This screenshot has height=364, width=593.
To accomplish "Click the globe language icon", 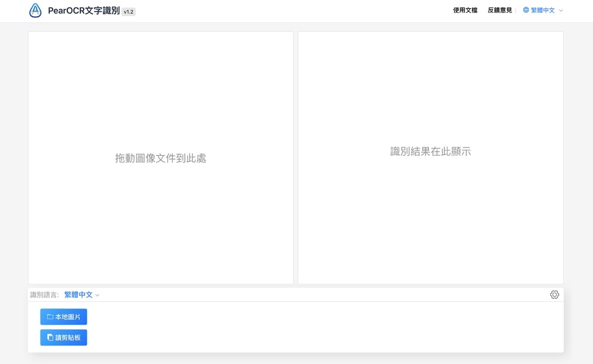I will (526, 10).
